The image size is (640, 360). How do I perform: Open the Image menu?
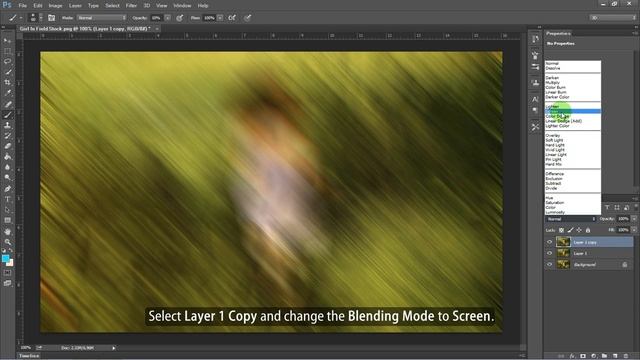(x=56, y=6)
